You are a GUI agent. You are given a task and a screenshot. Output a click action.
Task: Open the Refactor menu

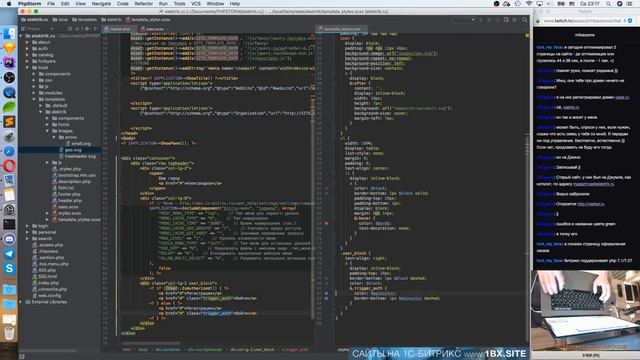click(x=144, y=4)
